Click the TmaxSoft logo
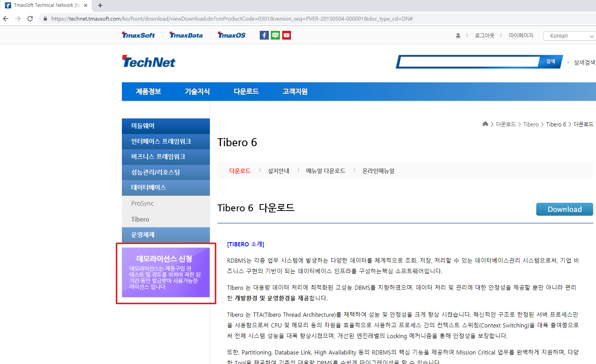This screenshot has width=596, height=364. coord(138,35)
